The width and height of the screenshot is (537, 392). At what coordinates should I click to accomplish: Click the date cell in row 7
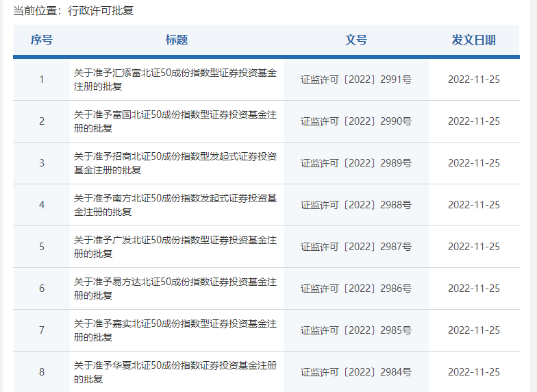tap(473, 330)
